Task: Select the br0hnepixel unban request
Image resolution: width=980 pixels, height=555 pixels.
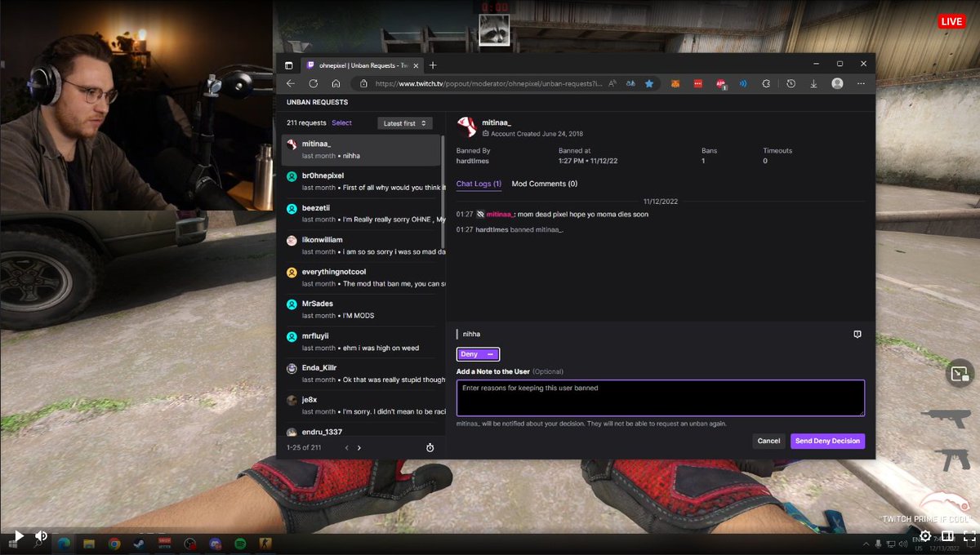Action: point(361,181)
